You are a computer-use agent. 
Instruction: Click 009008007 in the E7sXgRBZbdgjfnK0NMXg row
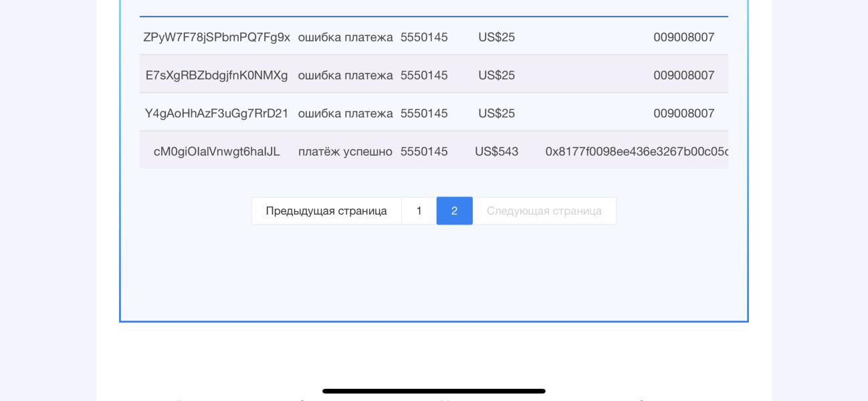tap(683, 76)
